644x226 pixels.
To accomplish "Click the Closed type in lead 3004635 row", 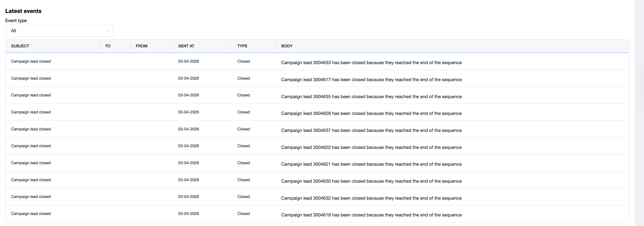I will pos(244,95).
